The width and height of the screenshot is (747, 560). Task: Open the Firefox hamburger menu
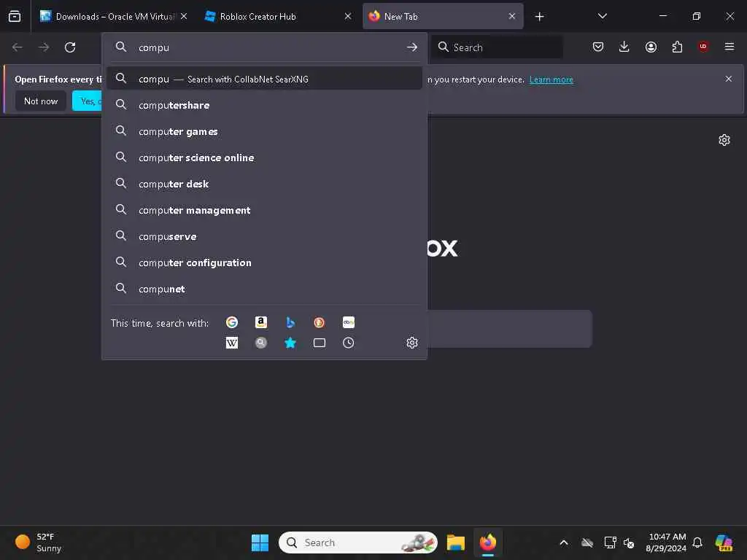coord(729,47)
